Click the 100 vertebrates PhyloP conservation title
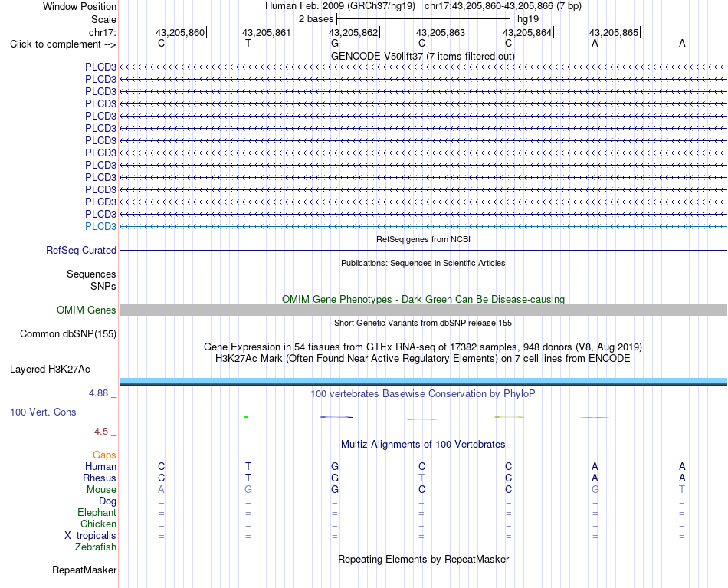 point(423,393)
